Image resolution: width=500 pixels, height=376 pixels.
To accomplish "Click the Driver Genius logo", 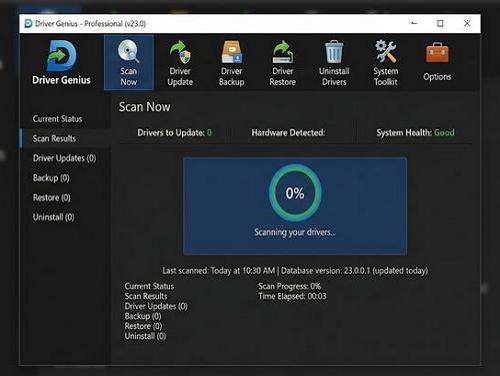I will click(62, 62).
